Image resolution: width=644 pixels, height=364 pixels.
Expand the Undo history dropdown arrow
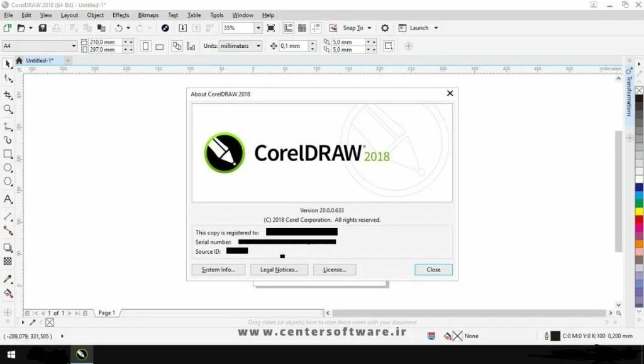click(x=128, y=28)
